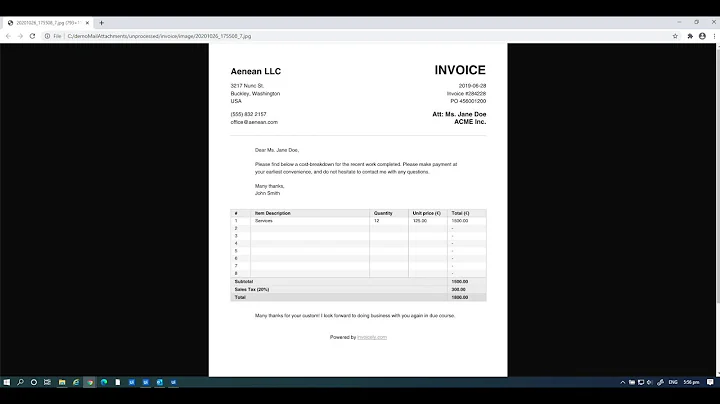Click the final Total amount 1800.00
Image resolution: width=720 pixels, height=404 pixels.
click(x=460, y=297)
